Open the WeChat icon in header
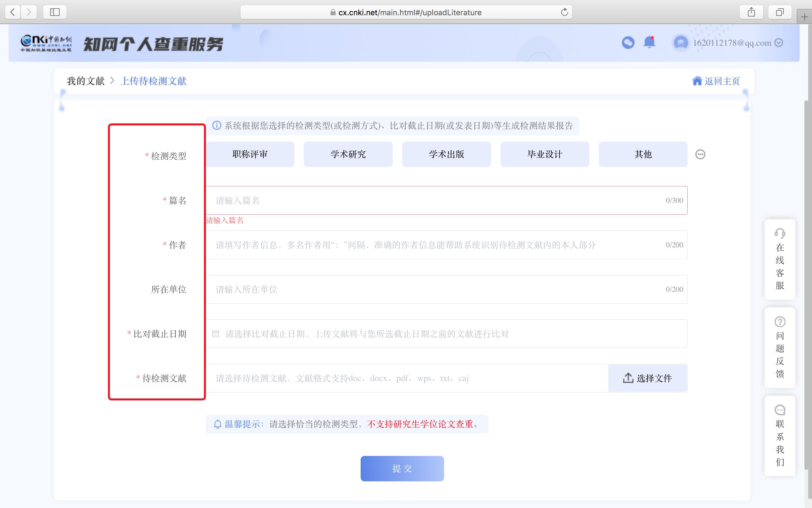 click(628, 43)
